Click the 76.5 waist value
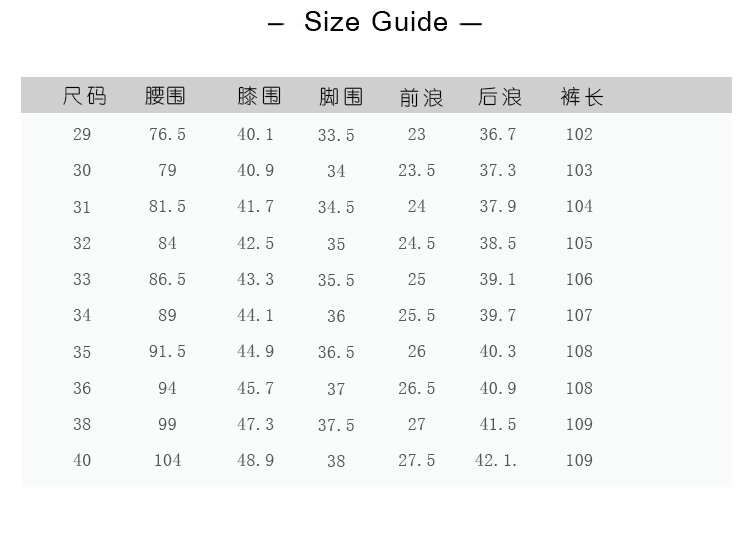This screenshot has width=750, height=535. pos(167,134)
